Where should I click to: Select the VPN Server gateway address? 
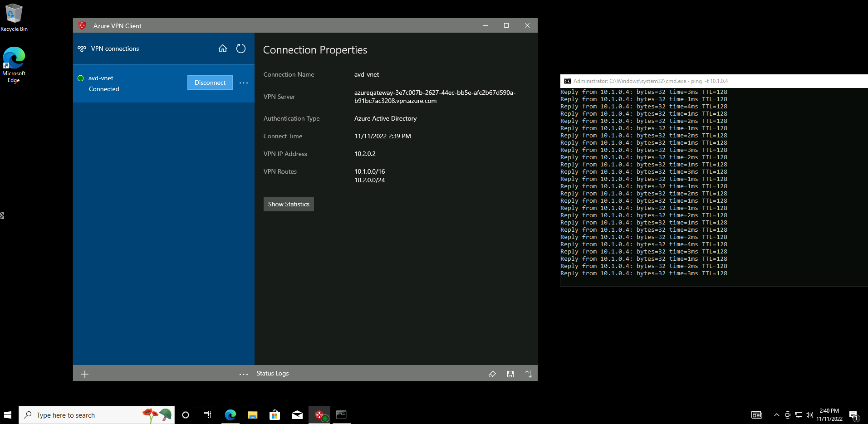(435, 97)
